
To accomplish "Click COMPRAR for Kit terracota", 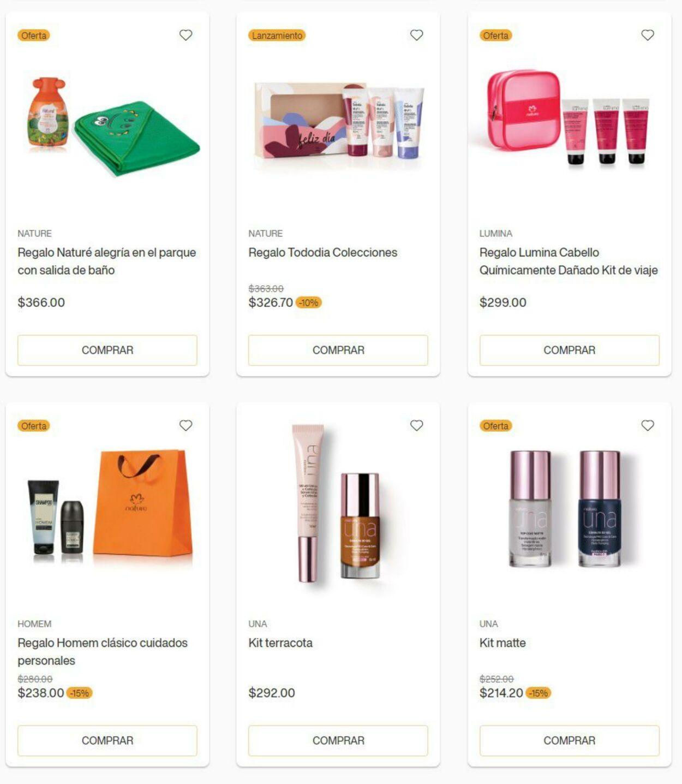I will pos(338,740).
